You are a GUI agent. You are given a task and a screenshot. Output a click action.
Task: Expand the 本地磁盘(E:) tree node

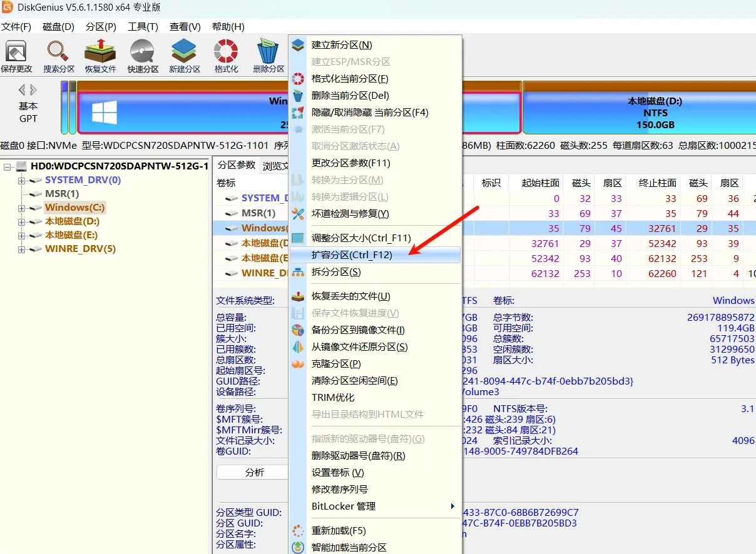[x=22, y=235]
